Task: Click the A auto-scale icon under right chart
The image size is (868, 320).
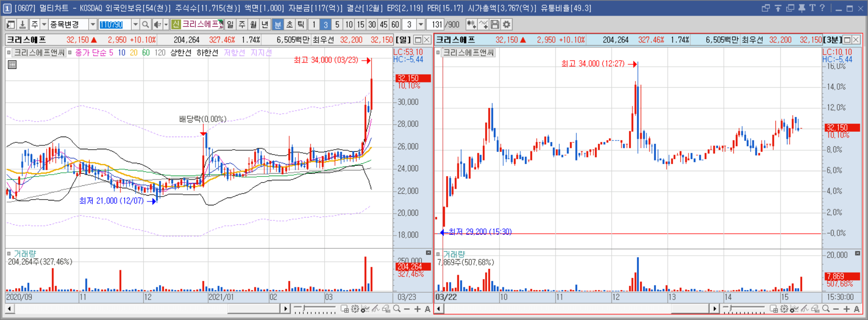Action: (x=857, y=309)
